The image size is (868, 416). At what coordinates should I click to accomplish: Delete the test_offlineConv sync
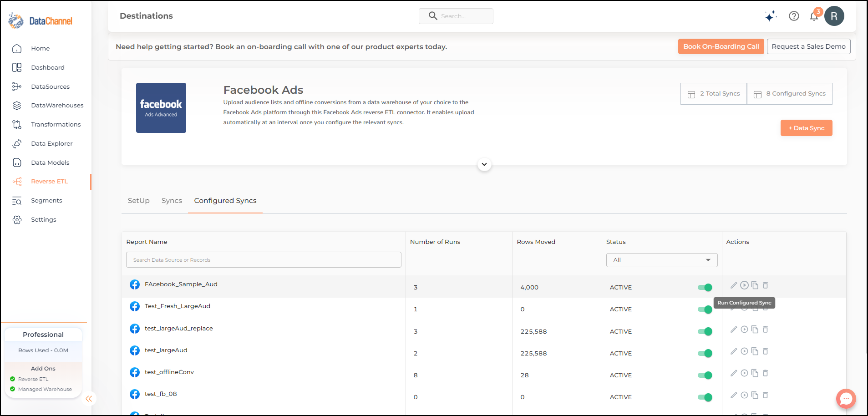tap(765, 373)
